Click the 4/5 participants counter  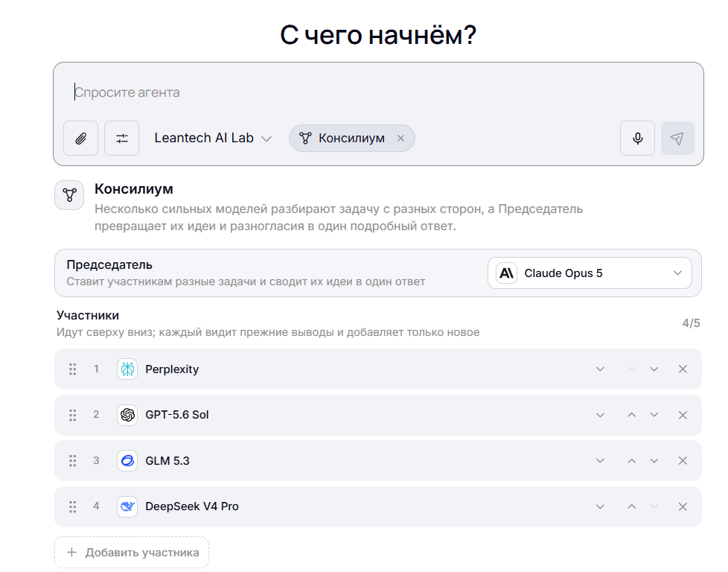click(x=691, y=323)
